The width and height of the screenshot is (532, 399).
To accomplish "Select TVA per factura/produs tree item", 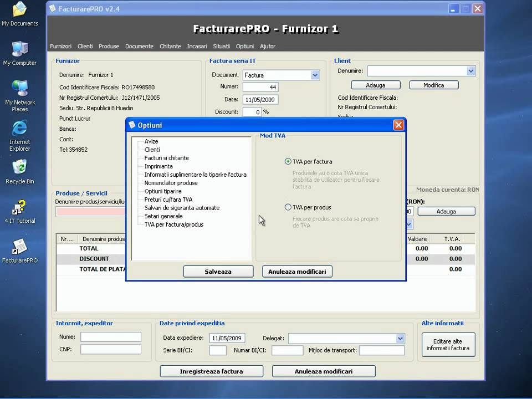I will pyautogui.click(x=174, y=224).
